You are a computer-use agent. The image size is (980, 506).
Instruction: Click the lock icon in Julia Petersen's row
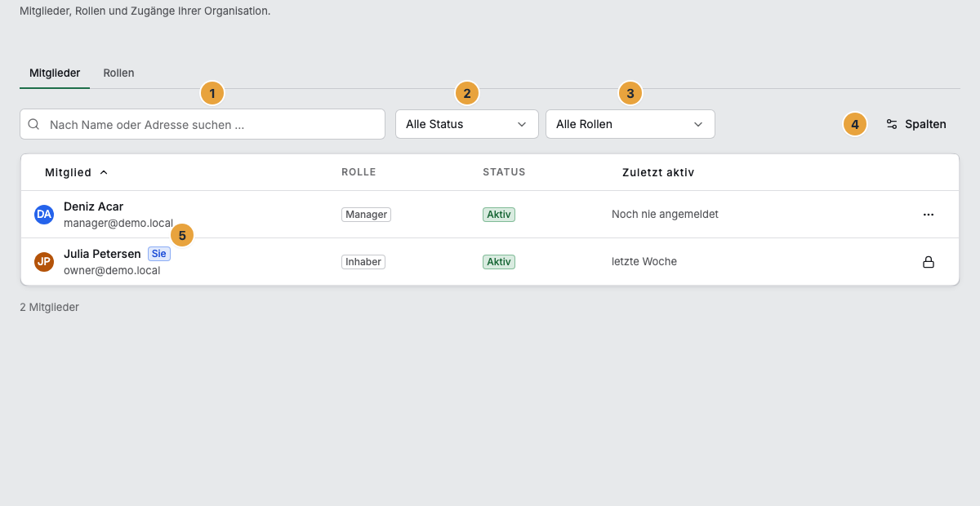click(928, 262)
